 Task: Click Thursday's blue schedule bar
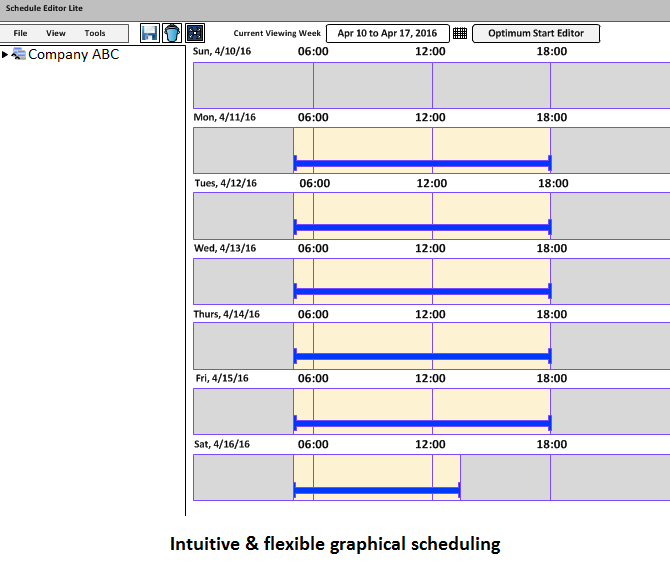(422, 356)
